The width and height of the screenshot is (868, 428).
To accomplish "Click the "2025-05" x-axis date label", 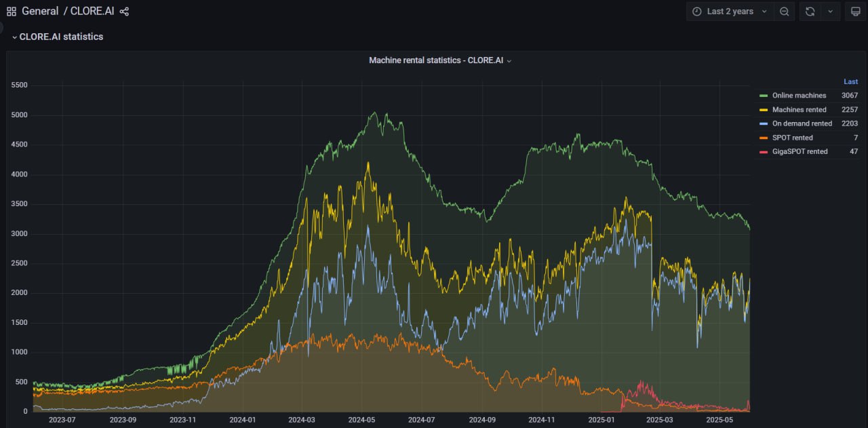I will point(720,420).
